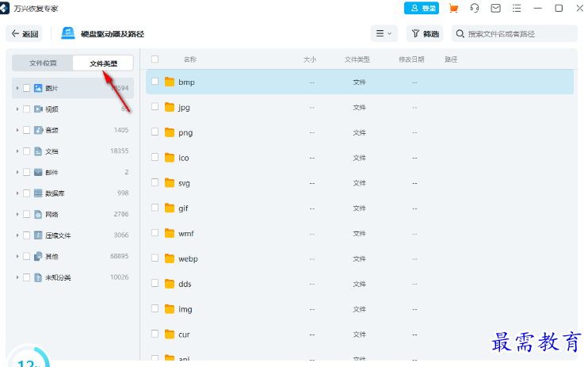Open the list view mode dropdown

[384, 34]
